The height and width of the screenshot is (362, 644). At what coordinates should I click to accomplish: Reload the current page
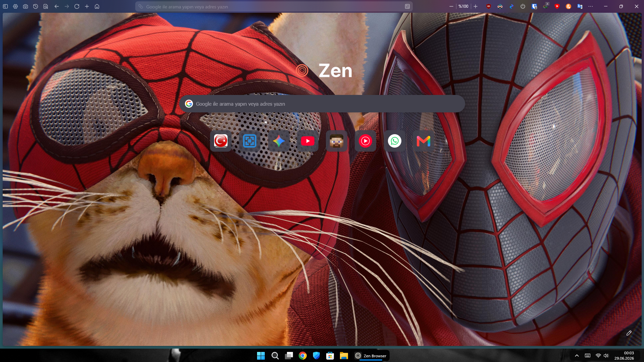click(x=77, y=6)
